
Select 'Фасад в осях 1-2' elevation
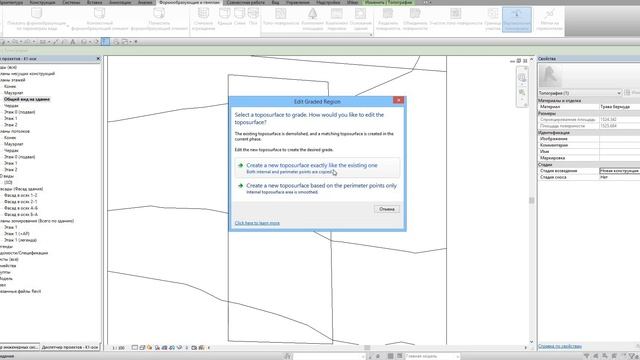(20, 195)
